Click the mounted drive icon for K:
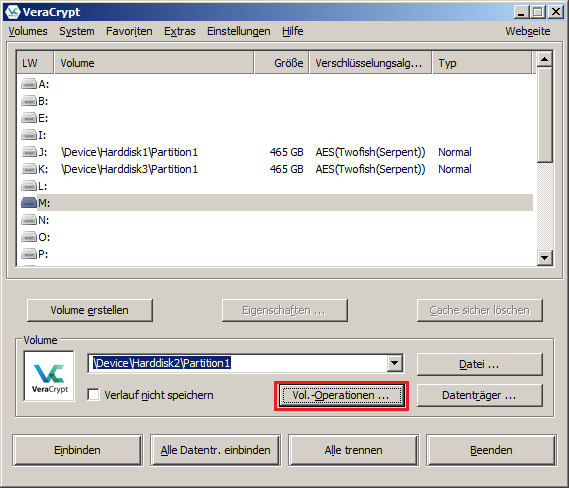Screen dimensions: 569x488 [x=29, y=169]
